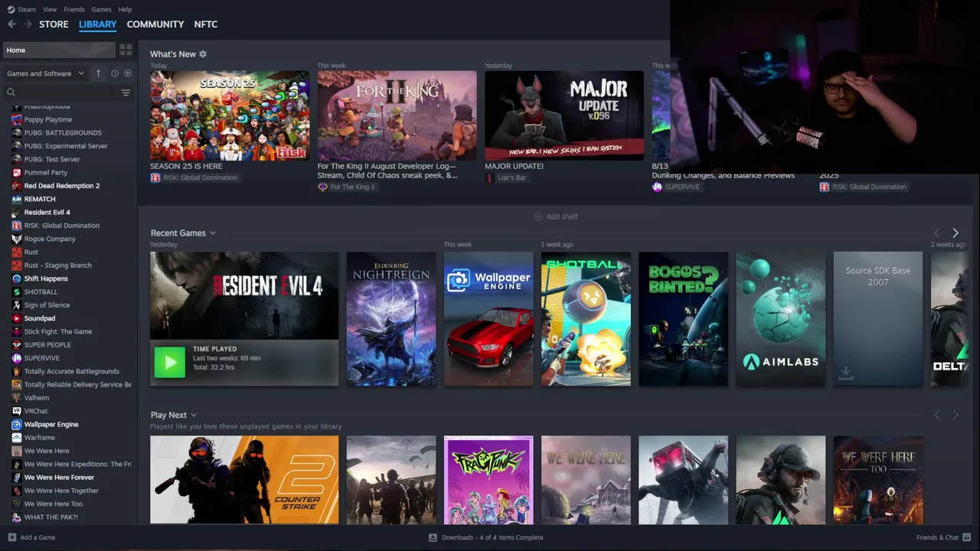
Task: Open Counter-Strike 2 cover in Play Next
Action: click(x=244, y=480)
